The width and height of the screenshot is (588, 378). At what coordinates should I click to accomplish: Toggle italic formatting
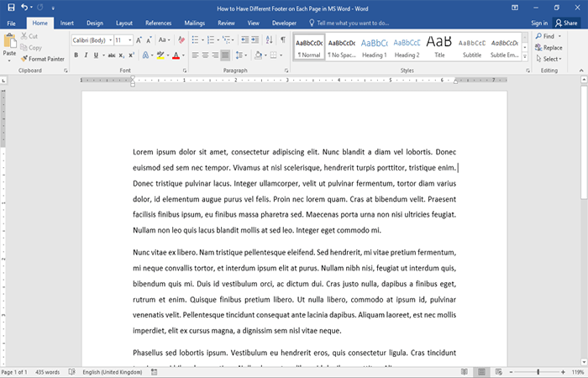pyautogui.click(x=87, y=55)
